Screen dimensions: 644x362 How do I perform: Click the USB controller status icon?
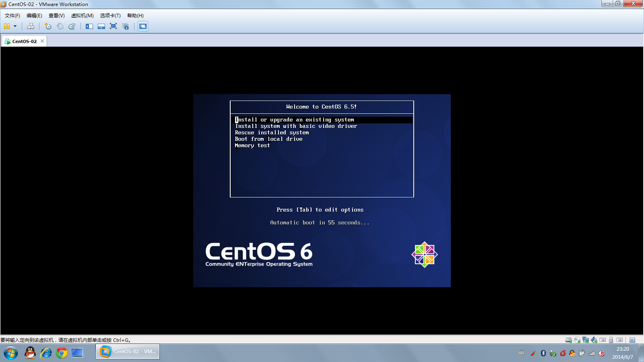tap(611, 340)
